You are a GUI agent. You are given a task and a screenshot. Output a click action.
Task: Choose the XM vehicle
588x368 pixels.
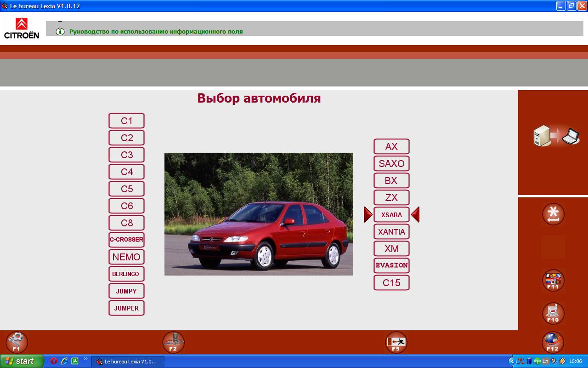click(x=391, y=249)
